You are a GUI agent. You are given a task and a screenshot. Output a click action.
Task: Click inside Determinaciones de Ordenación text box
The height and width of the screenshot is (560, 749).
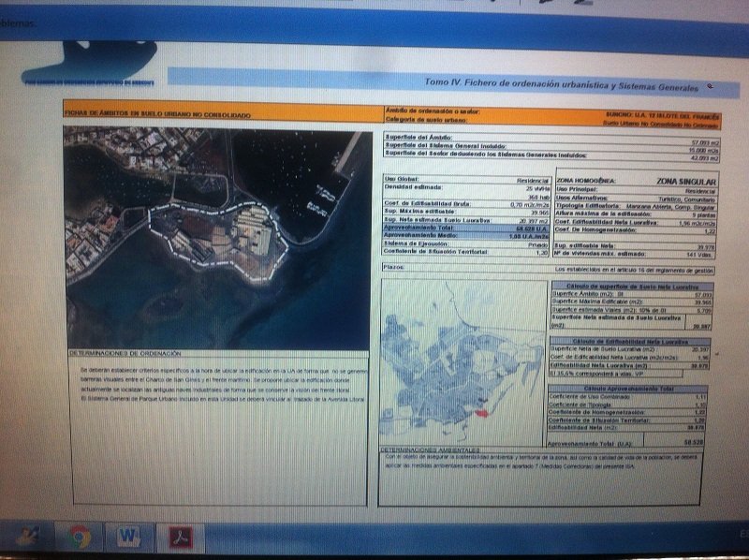pyautogui.click(x=219, y=431)
